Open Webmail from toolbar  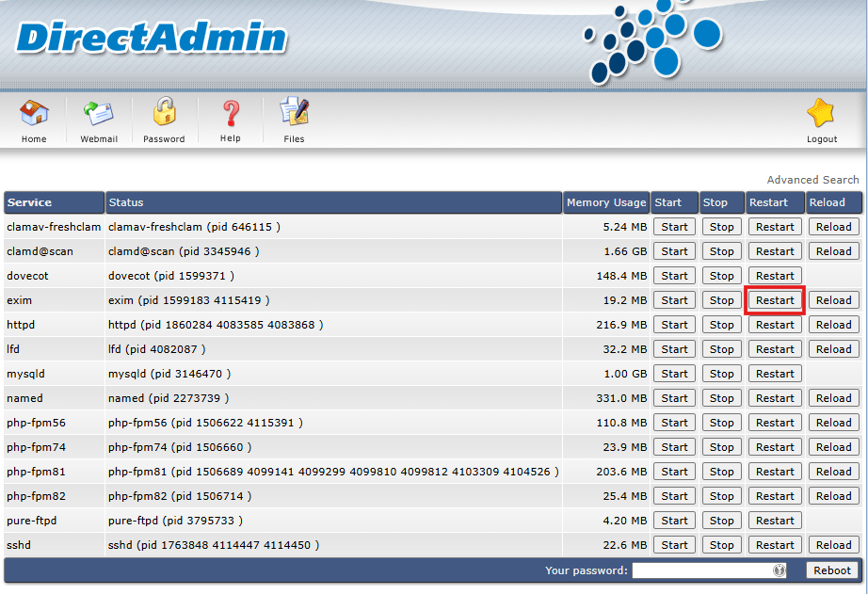(99, 114)
